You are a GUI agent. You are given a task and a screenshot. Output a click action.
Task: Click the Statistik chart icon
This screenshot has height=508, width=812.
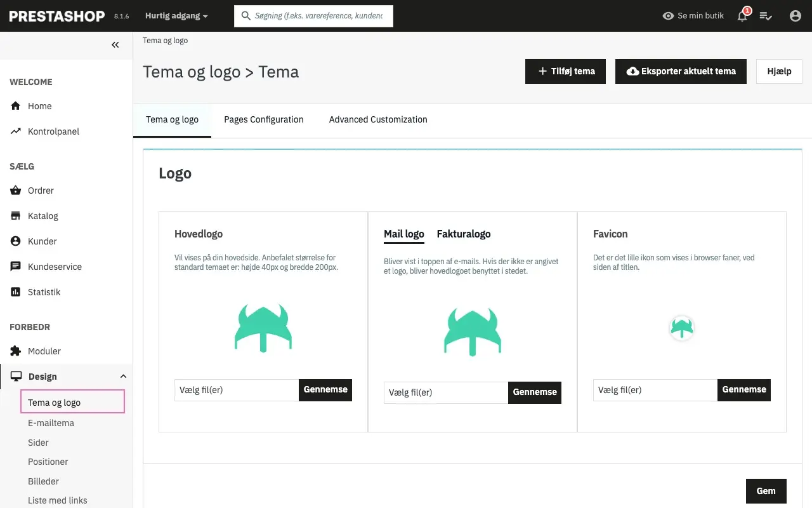tap(16, 292)
